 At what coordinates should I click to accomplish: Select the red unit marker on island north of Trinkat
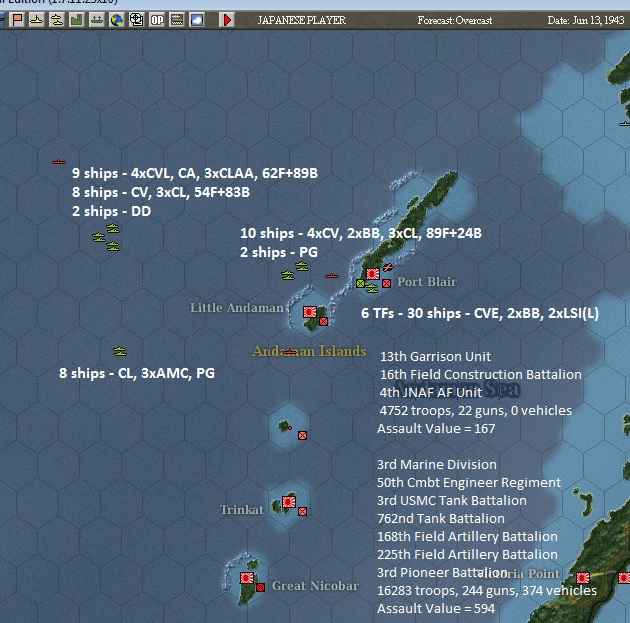click(303, 435)
